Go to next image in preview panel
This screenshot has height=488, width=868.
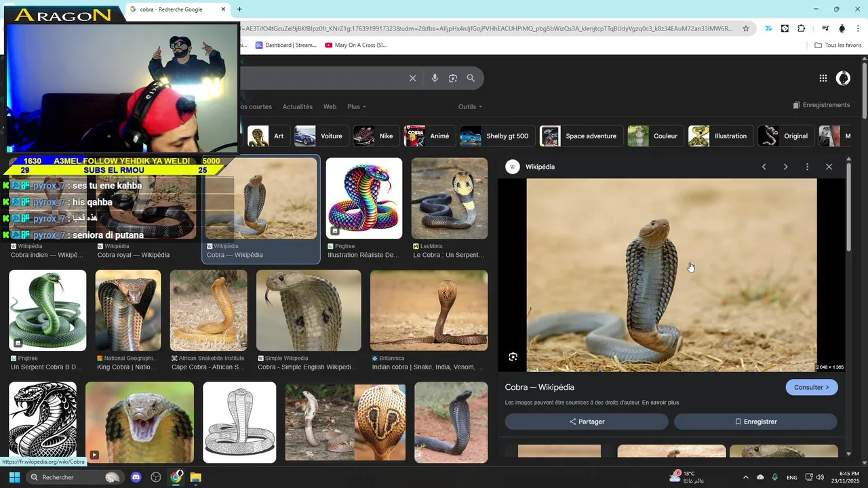pos(786,167)
